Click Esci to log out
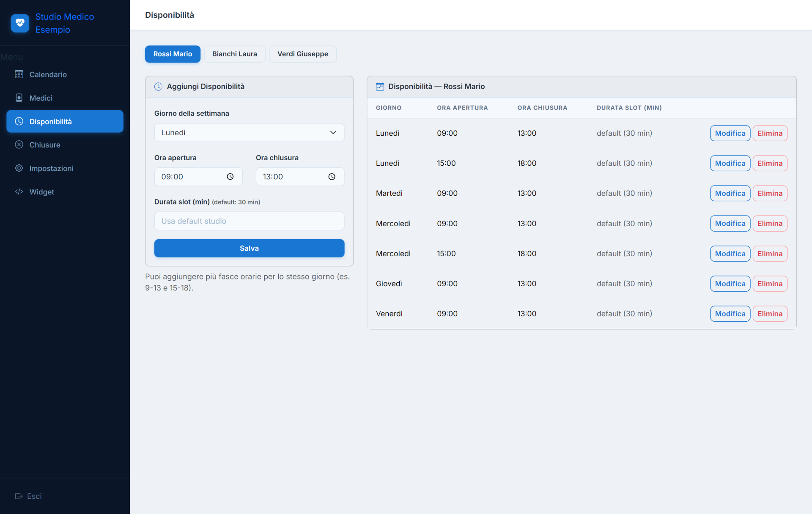The width and height of the screenshot is (812, 514). (28, 496)
